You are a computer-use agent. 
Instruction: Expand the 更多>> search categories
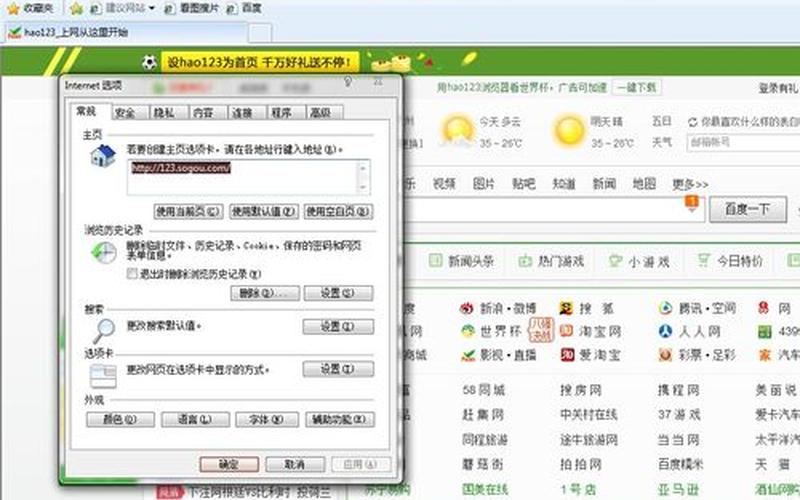(690, 184)
